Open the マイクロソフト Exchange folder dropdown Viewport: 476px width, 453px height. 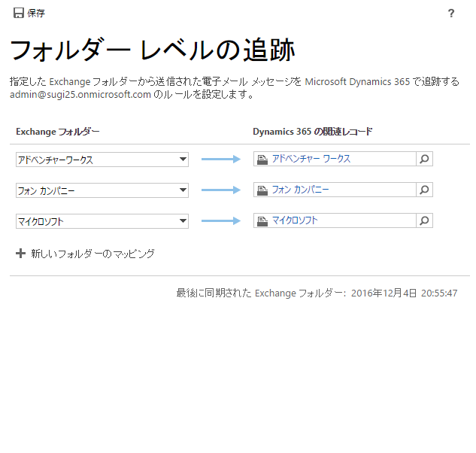click(102, 221)
